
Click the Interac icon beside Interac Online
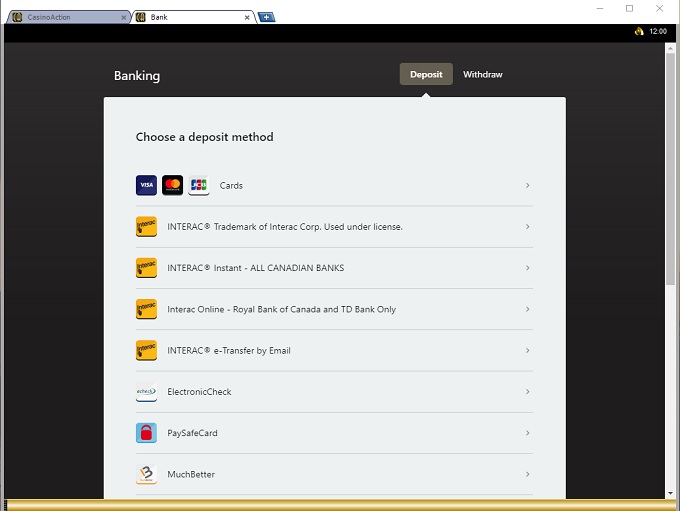pos(146,309)
